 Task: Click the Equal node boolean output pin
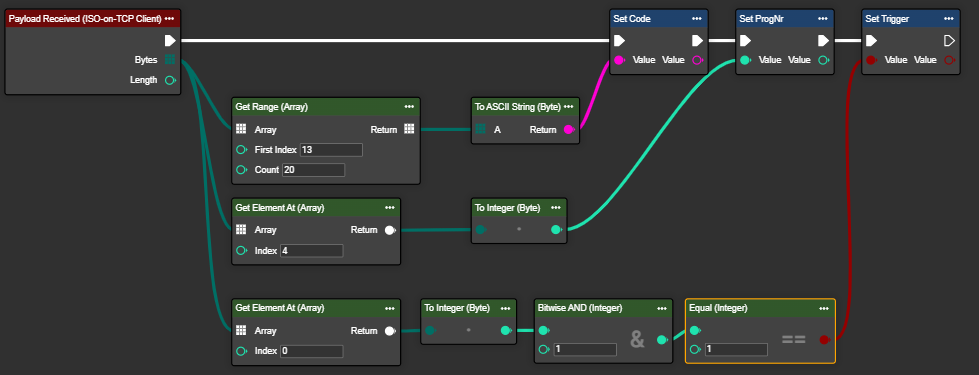point(824,339)
